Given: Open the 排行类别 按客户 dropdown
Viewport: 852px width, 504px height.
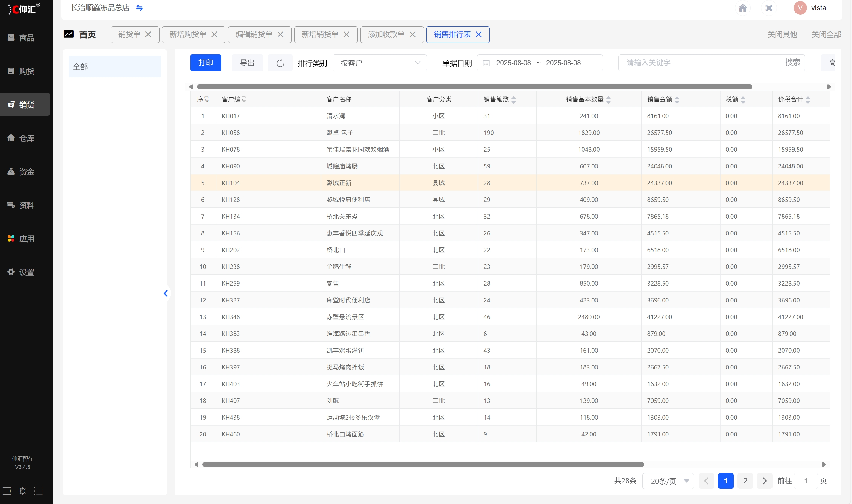Looking at the screenshot, I should click(379, 63).
